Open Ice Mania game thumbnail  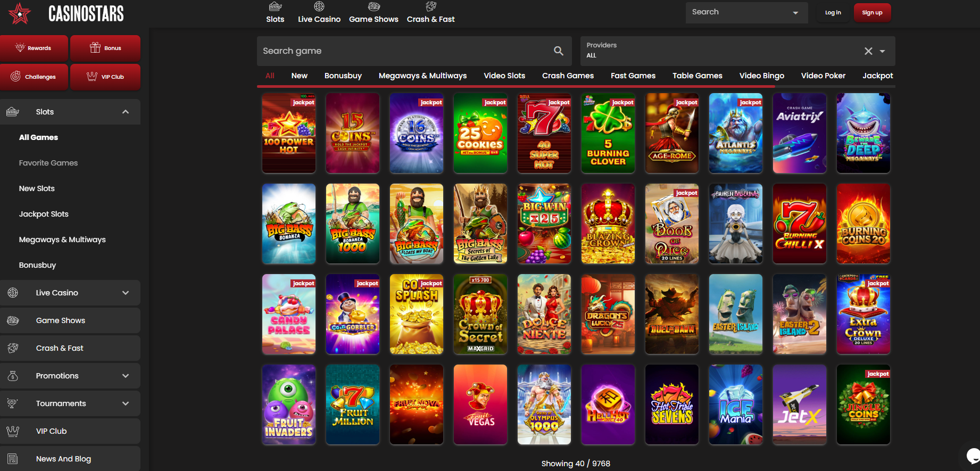[x=736, y=404]
